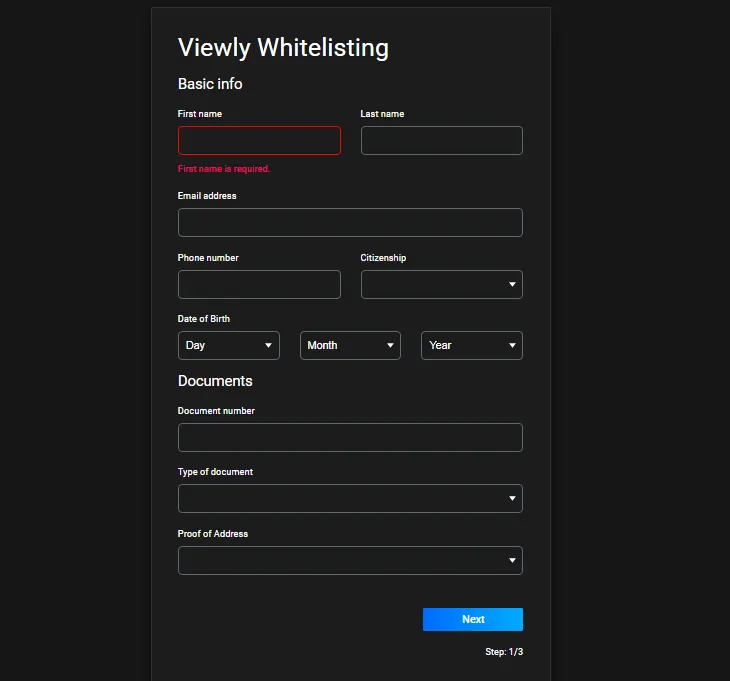Viewport: 730px width, 681px height.
Task: Click the 'Type of document' label
Action: point(215,472)
